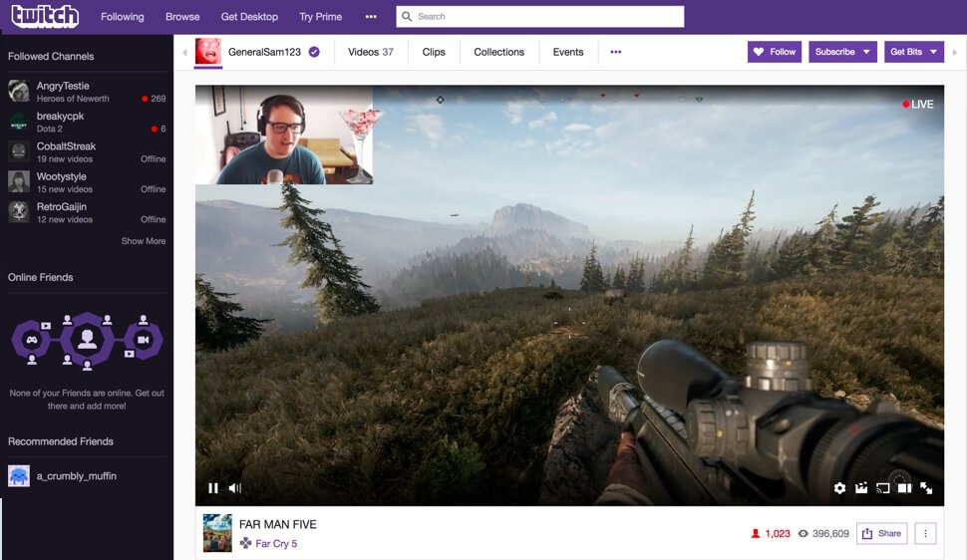The image size is (967, 560).
Task: Open player settings gear
Action: coord(839,488)
